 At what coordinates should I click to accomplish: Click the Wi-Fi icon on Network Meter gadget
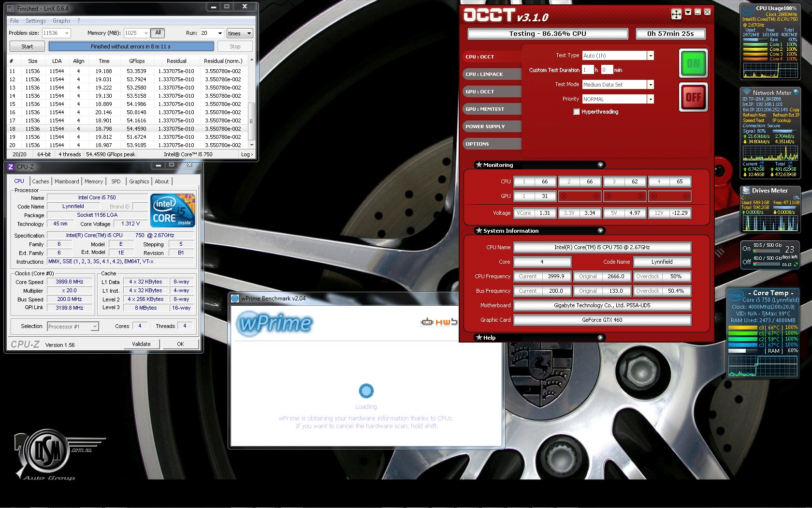coord(747,92)
